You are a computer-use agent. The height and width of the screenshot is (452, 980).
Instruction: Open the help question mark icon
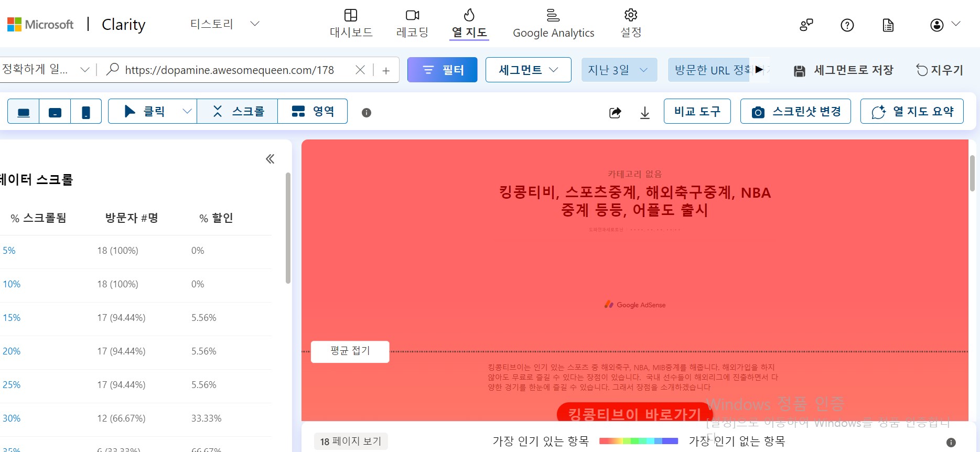(847, 25)
